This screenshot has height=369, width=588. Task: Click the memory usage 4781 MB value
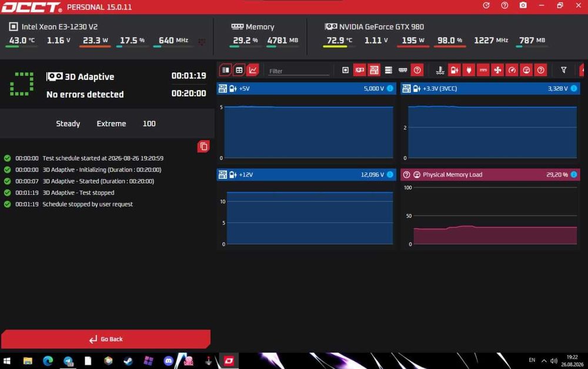(x=283, y=40)
